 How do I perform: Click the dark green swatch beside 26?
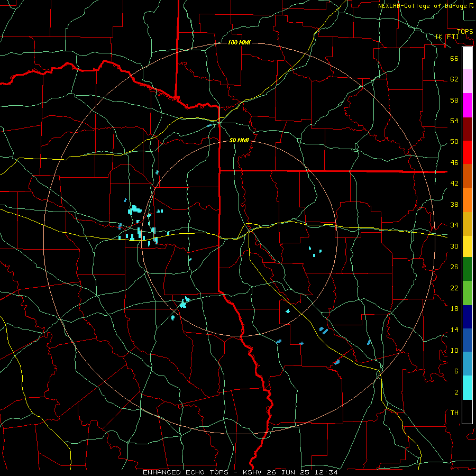point(467,269)
